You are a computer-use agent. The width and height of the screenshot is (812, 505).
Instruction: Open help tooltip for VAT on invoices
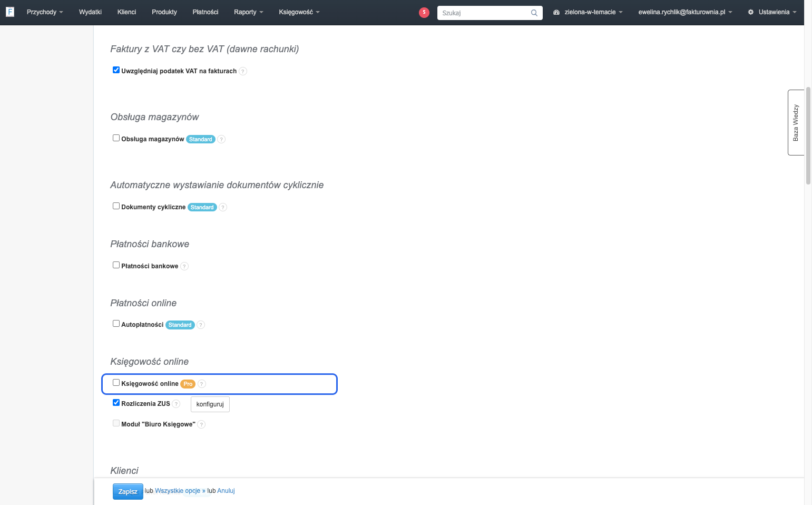tap(243, 71)
